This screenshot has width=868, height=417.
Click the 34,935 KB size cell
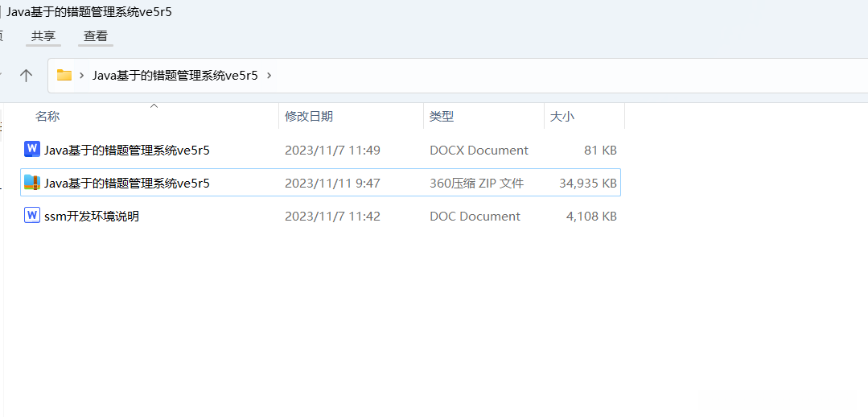coord(588,184)
